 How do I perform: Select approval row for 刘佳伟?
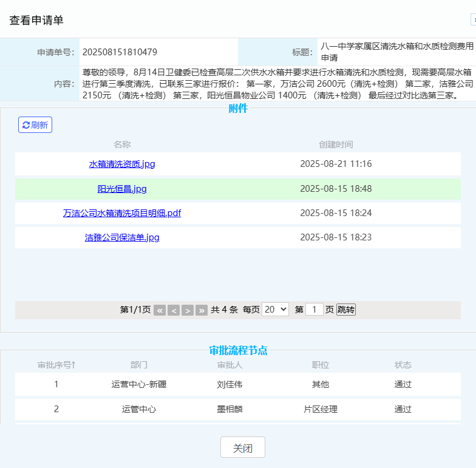229,384
